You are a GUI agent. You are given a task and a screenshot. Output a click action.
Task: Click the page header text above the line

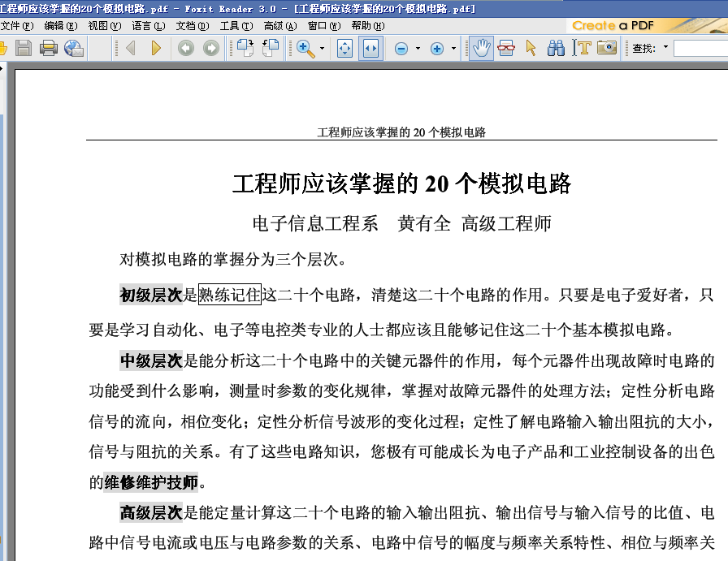click(401, 132)
